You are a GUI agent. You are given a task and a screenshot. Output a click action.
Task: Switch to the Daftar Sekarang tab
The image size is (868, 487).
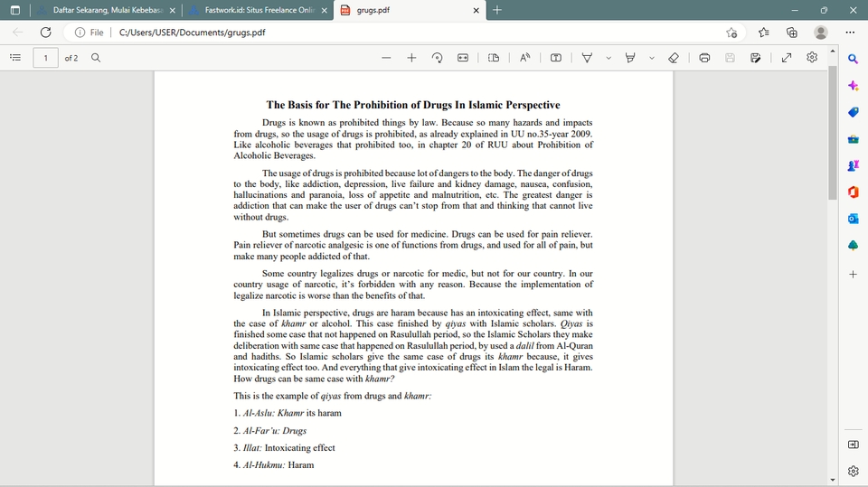(x=107, y=10)
